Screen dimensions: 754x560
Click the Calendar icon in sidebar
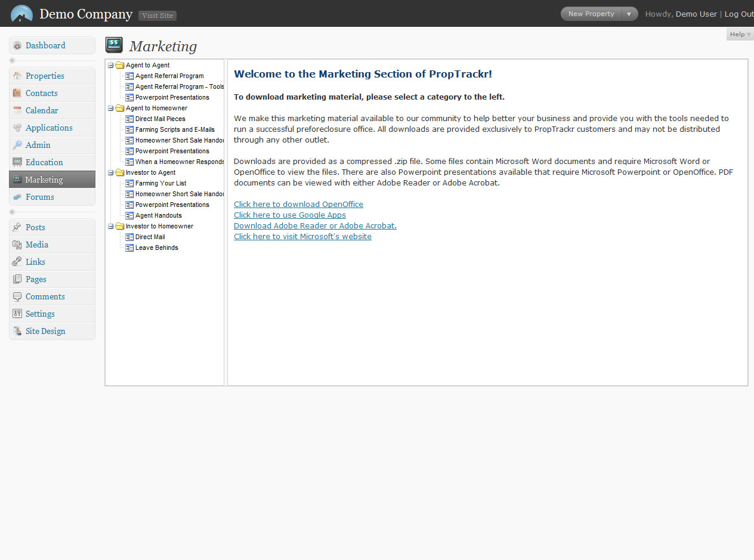[x=17, y=111]
